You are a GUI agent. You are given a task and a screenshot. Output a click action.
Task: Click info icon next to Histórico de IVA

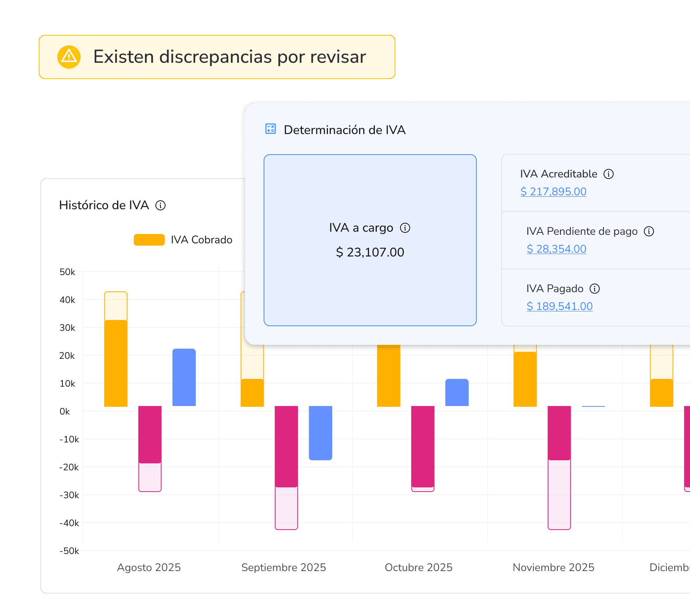160,205
